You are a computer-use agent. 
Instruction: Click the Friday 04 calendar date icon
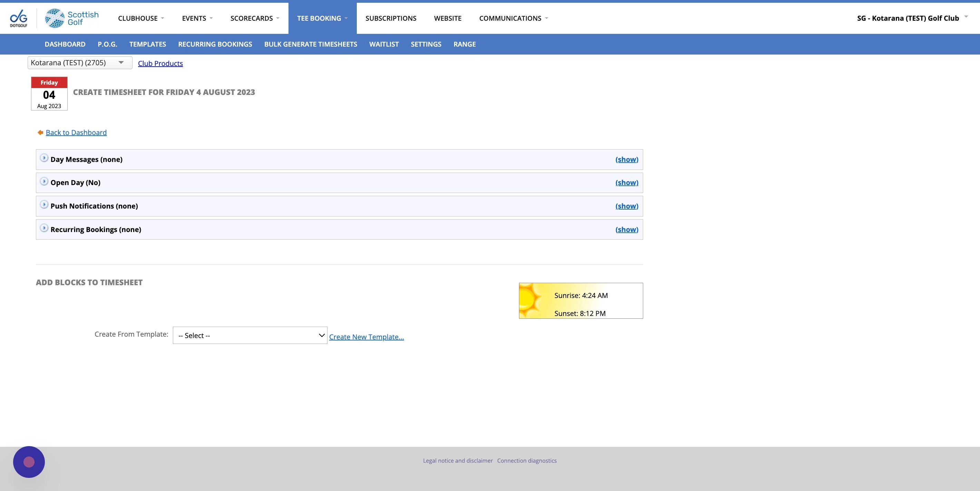(49, 94)
